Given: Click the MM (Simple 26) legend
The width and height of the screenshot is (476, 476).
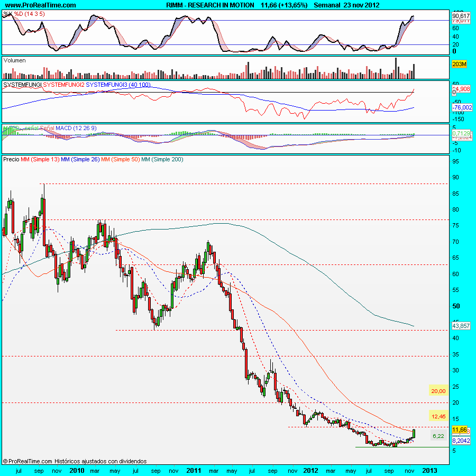Looking at the screenshot, I should click(x=80, y=159).
